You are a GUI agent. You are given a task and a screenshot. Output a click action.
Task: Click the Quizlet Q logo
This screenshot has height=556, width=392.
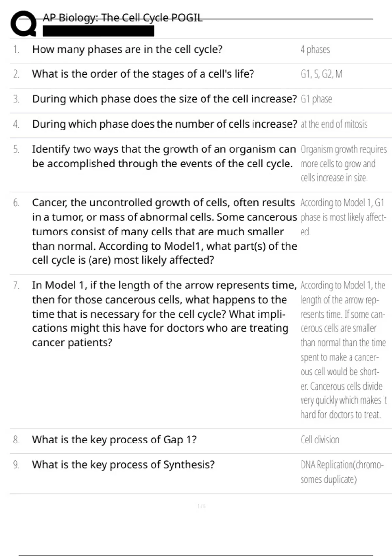24,24
